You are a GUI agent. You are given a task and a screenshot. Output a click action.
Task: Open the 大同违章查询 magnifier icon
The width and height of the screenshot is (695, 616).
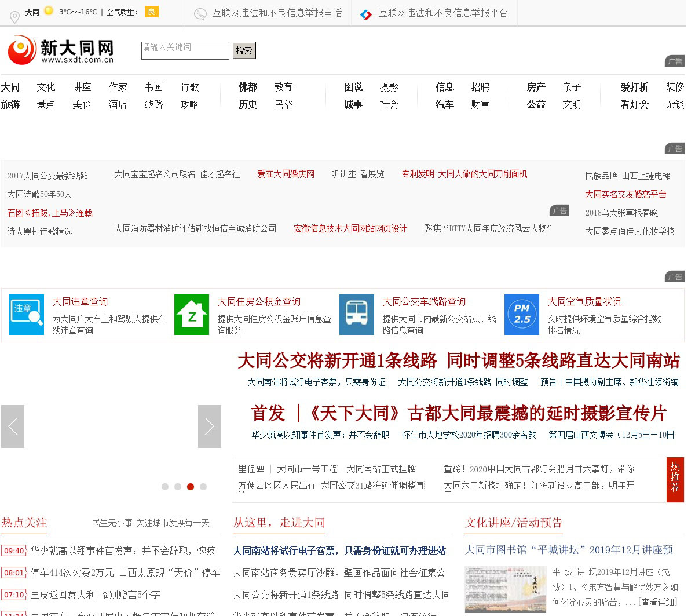(27, 315)
